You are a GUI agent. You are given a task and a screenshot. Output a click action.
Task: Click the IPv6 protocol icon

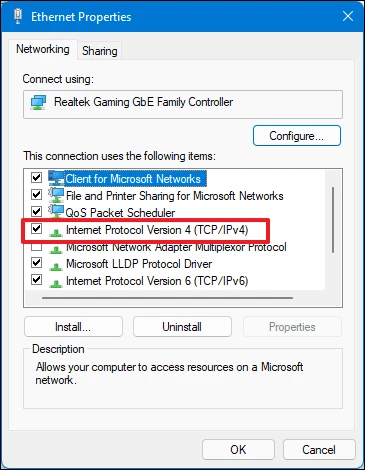click(x=56, y=283)
